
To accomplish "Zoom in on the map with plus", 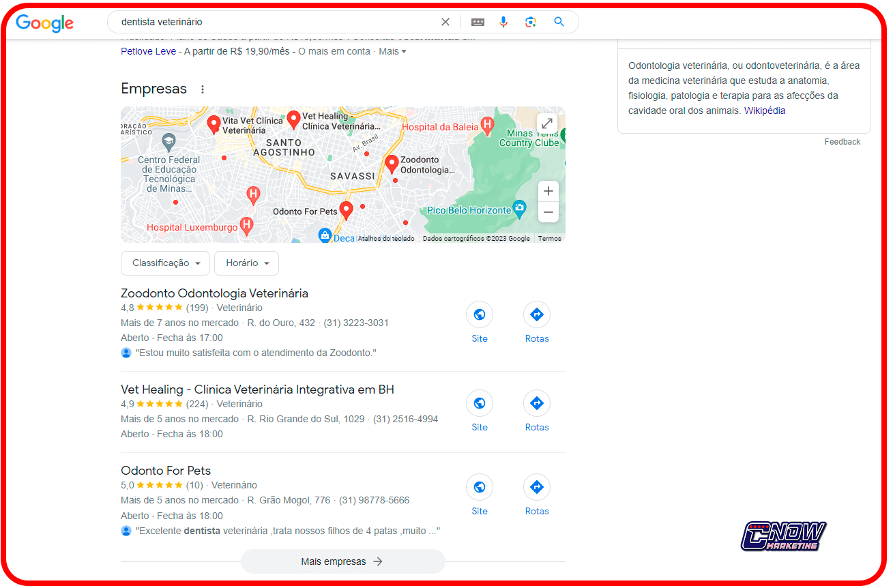I will click(548, 191).
